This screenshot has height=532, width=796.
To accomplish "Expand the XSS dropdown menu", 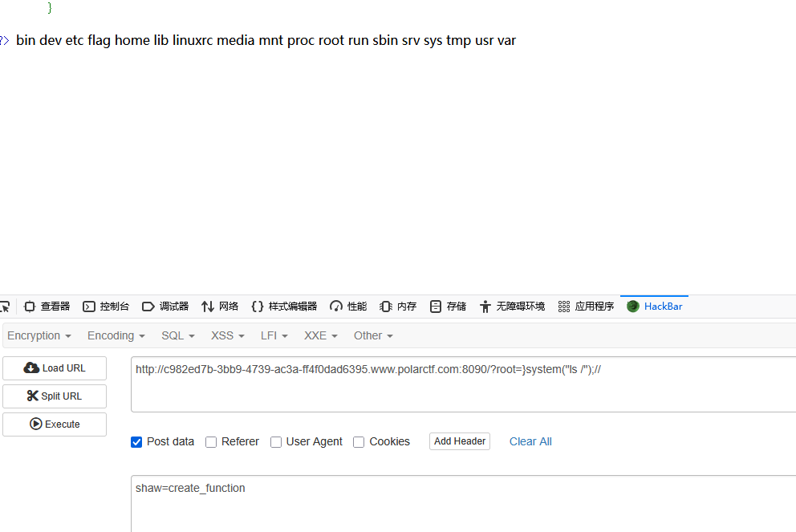I will 228,335.
